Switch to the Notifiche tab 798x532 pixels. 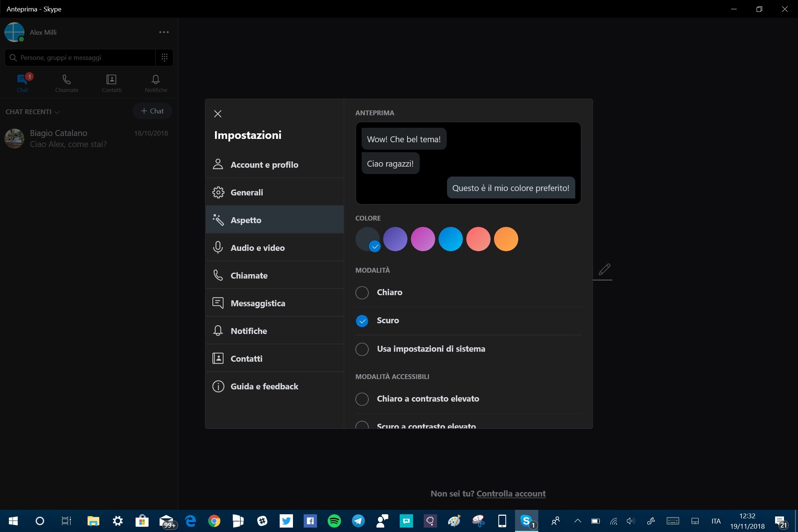pos(156,83)
